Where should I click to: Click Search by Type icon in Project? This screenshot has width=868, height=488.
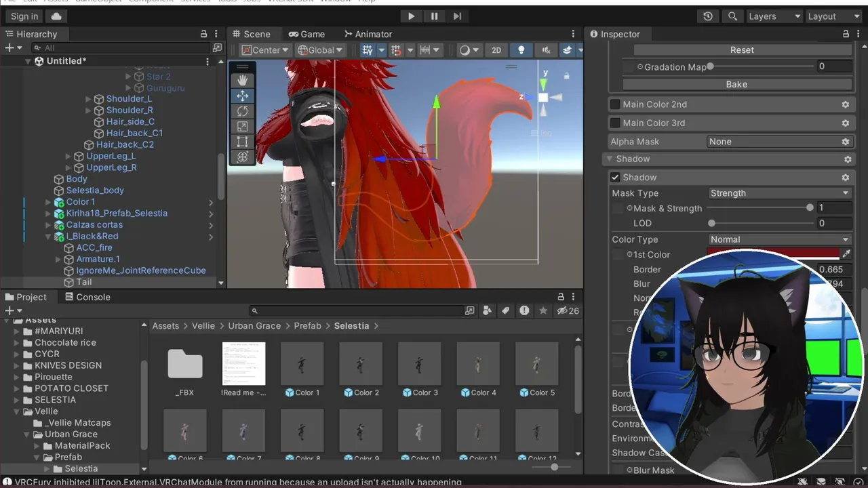(487, 310)
